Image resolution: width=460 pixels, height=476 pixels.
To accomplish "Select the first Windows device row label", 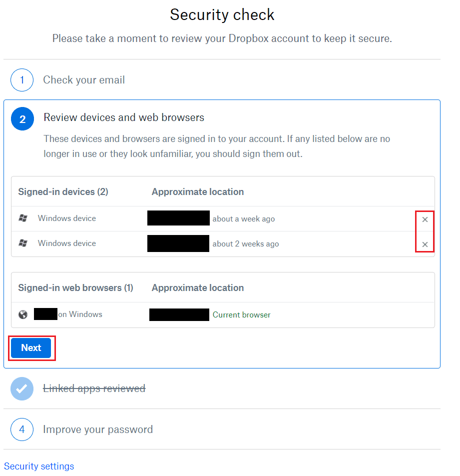I will pyautogui.click(x=67, y=218).
